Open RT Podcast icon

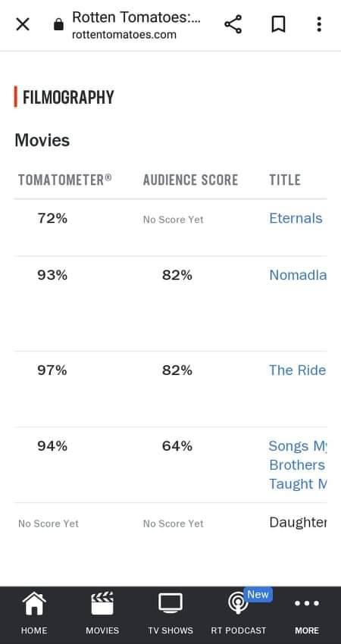(238, 604)
